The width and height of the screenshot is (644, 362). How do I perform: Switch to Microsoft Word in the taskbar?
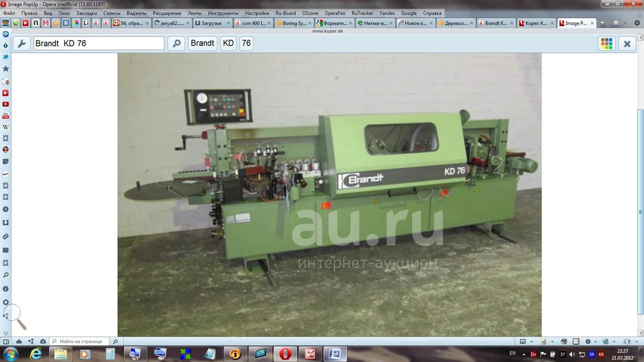(335, 354)
